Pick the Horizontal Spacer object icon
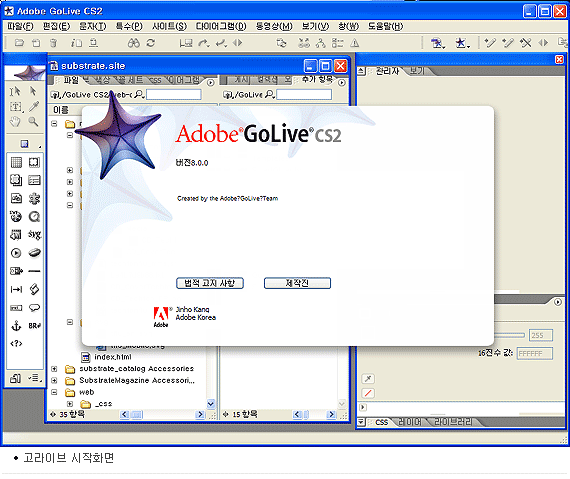 pyautogui.click(x=16, y=289)
